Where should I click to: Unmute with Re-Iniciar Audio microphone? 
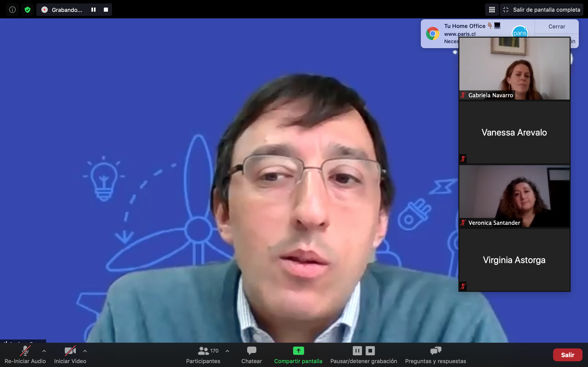25,351
